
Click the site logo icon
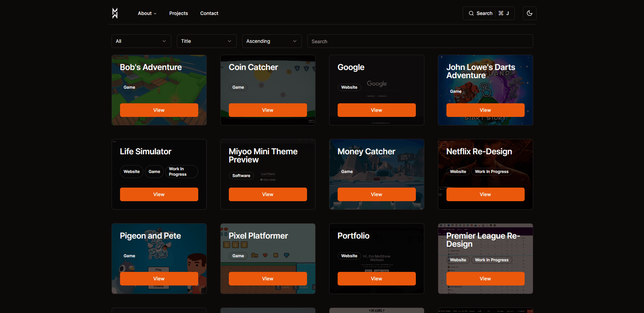coord(115,13)
